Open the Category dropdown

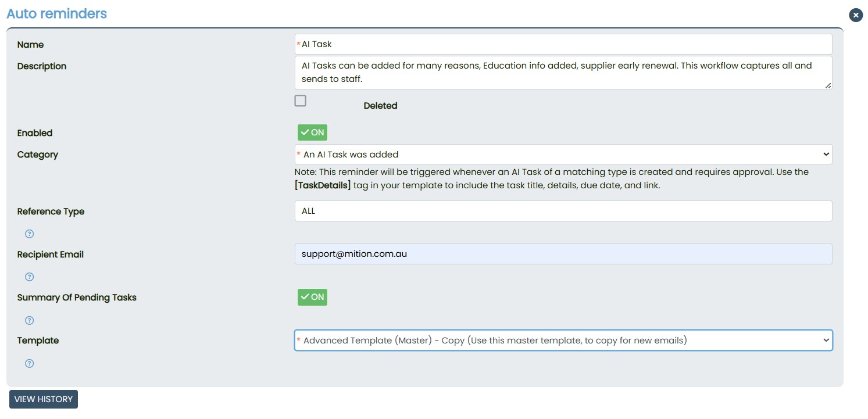click(563, 155)
